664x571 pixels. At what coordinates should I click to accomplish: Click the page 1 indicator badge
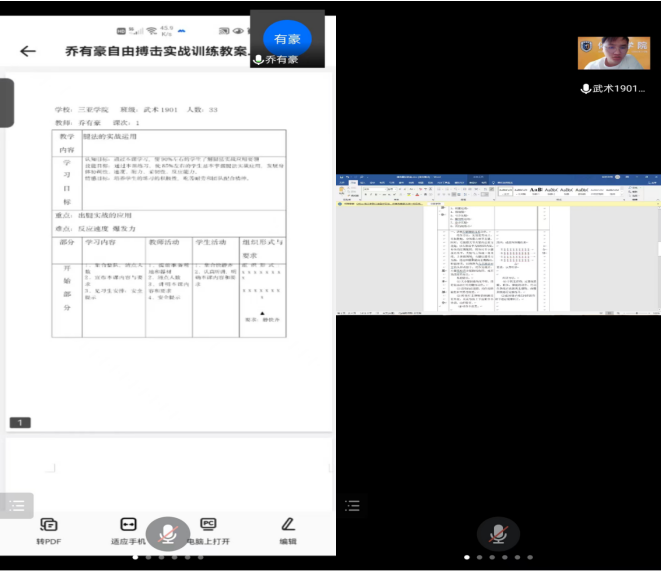[x=20, y=423]
